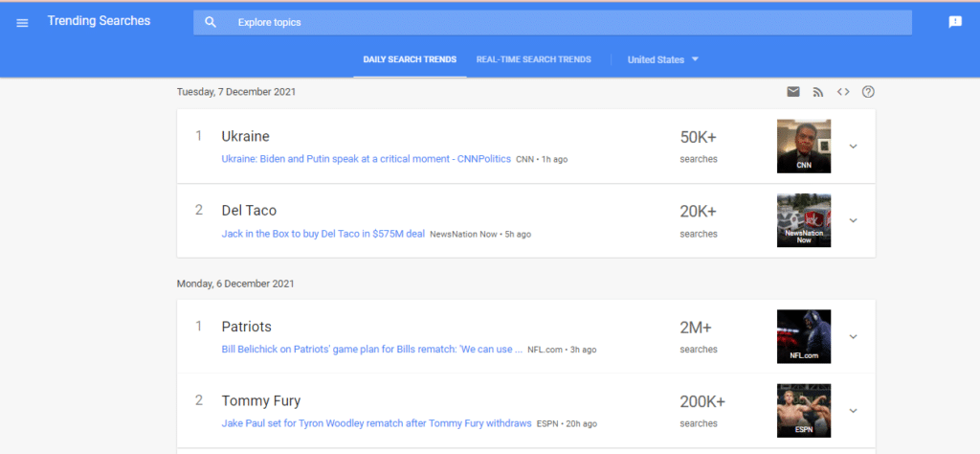980x454 pixels.
Task: Open the United States country dropdown
Action: pos(662,60)
